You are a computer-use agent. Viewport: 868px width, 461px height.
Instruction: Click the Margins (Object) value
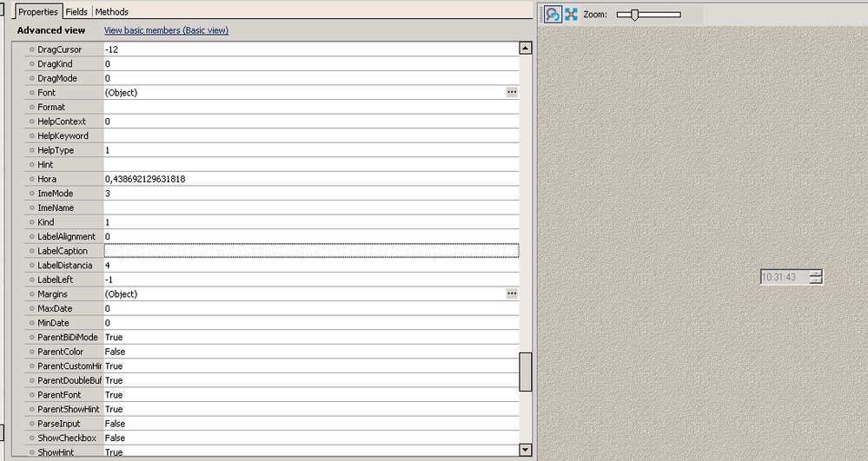pos(122,293)
